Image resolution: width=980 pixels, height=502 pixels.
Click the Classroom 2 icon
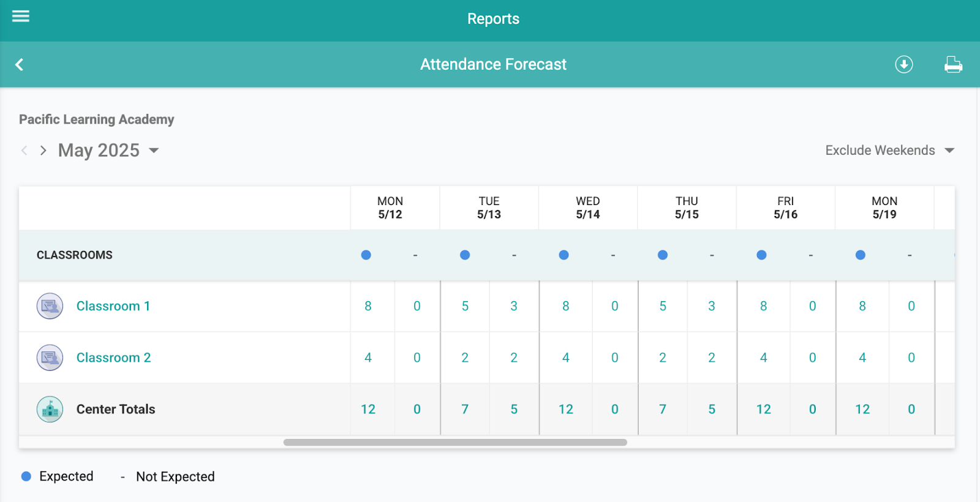pyautogui.click(x=50, y=358)
